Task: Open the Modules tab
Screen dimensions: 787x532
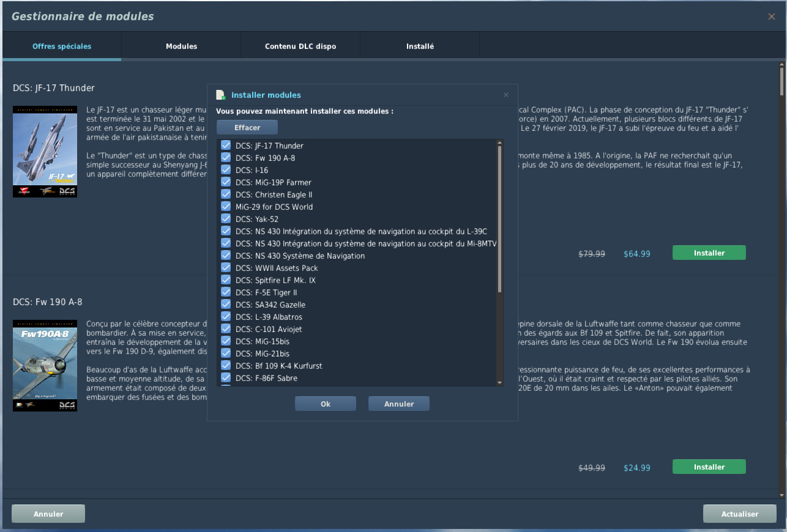Action: tap(181, 46)
